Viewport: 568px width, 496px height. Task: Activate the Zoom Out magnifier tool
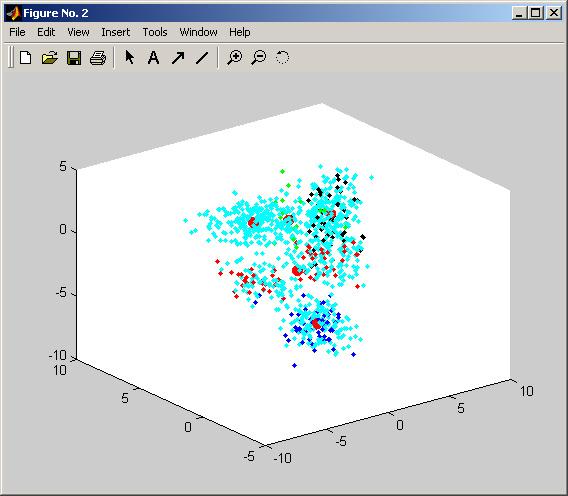[x=259, y=58]
